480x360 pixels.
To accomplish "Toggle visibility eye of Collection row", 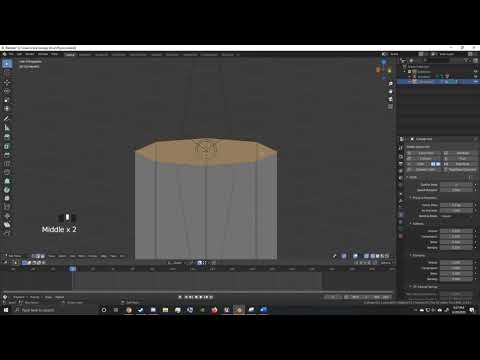I will click(476, 71).
